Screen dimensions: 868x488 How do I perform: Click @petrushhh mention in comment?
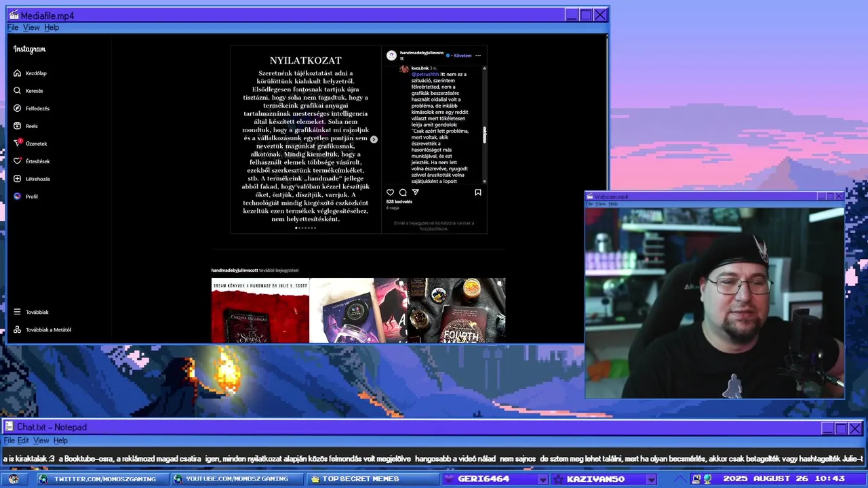pos(425,74)
